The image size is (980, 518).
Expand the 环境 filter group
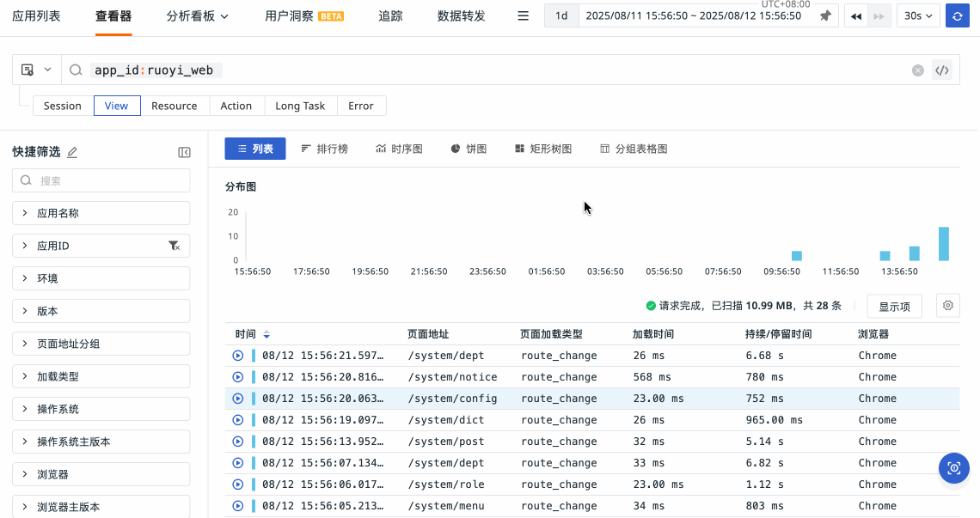point(101,278)
